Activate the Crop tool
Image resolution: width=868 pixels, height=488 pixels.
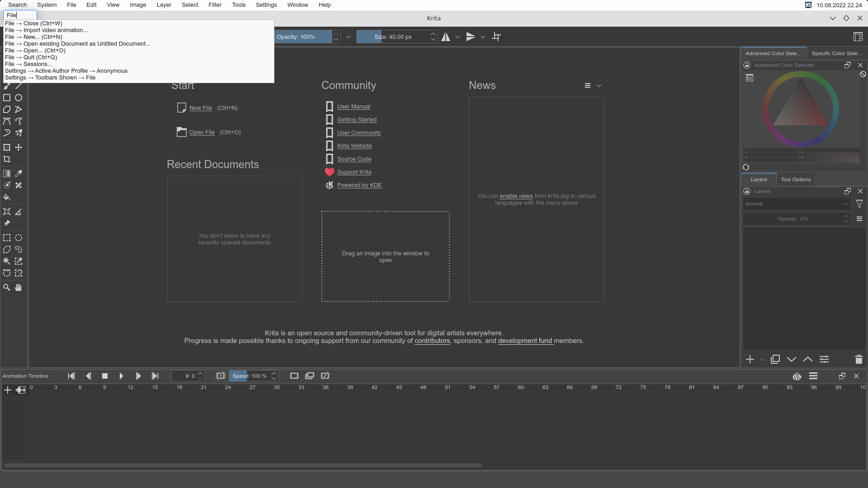pos(7,159)
